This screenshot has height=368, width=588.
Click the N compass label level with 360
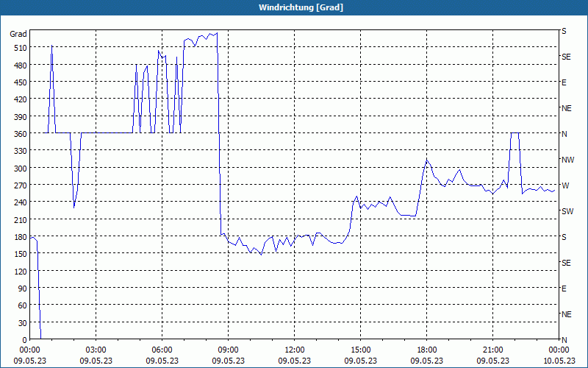pyautogui.click(x=564, y=134)
